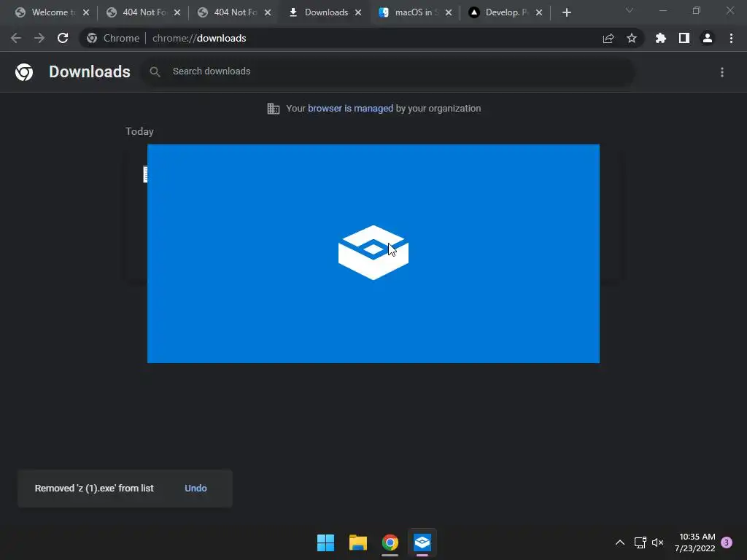
Task: Close the Welcome tab
Action: (x=86, y=12)
